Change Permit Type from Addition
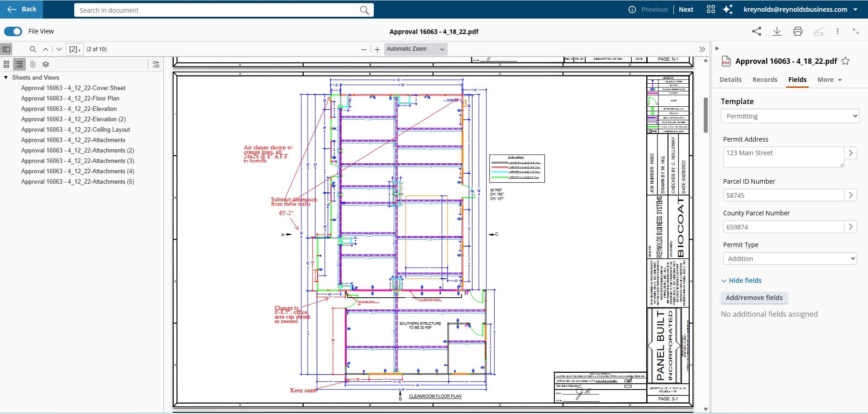The height and width of the screenshot is (414, 868). pyautogui.click(x=789, y=258)
